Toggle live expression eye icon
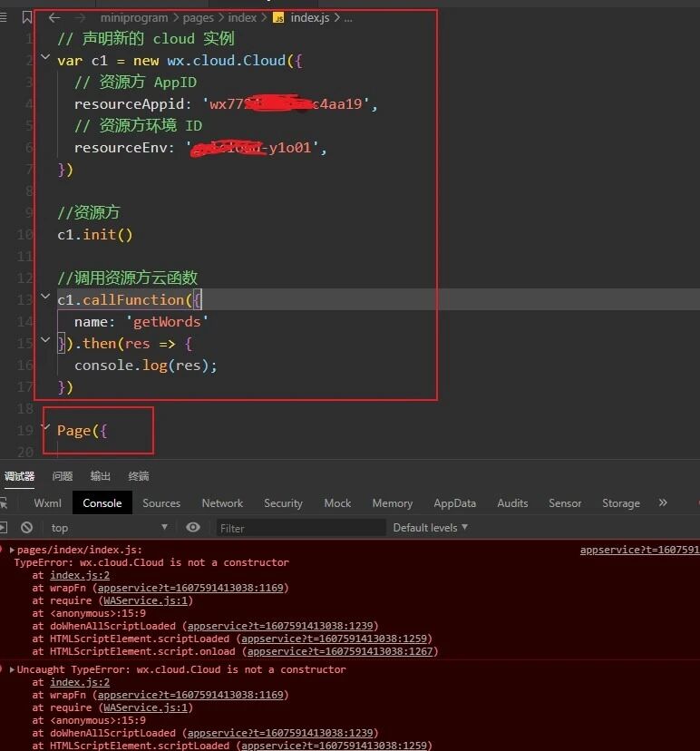700x751 pixels. coord(193,527)
